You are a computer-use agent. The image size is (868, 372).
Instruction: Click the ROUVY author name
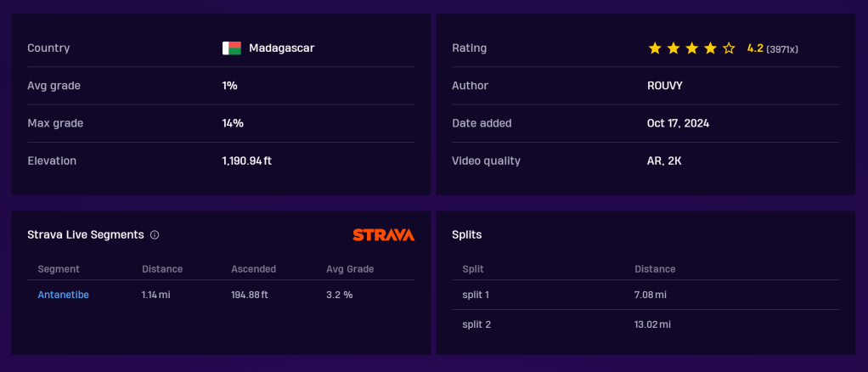(x=665, y=86)
